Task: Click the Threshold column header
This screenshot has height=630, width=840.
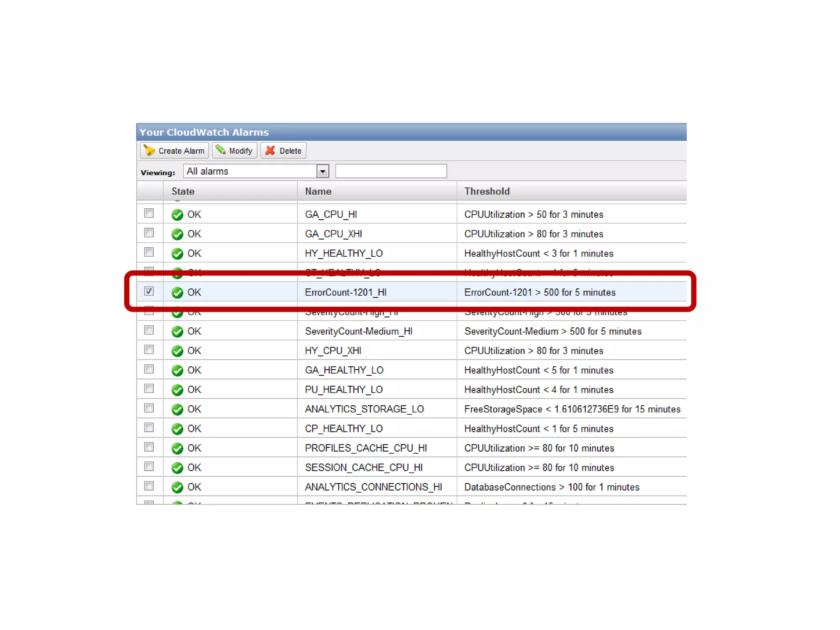Action: coord(487,191)
